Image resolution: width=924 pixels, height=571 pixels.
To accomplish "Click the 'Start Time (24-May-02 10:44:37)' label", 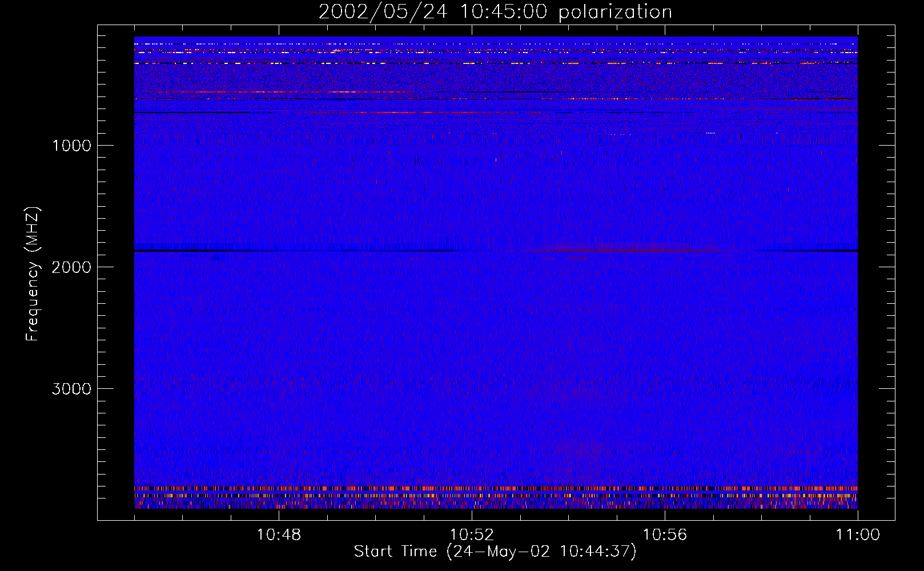I will tap(495, 552).
